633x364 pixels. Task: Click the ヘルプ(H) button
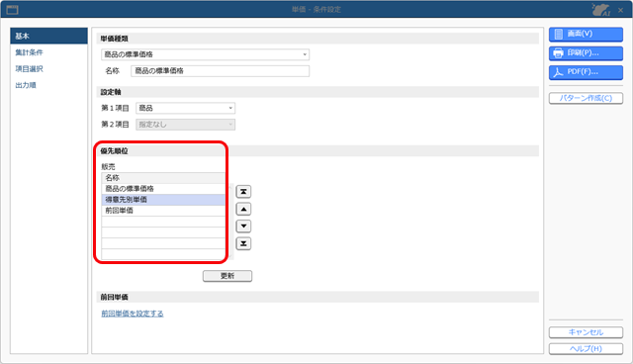(x=586, y=349)
